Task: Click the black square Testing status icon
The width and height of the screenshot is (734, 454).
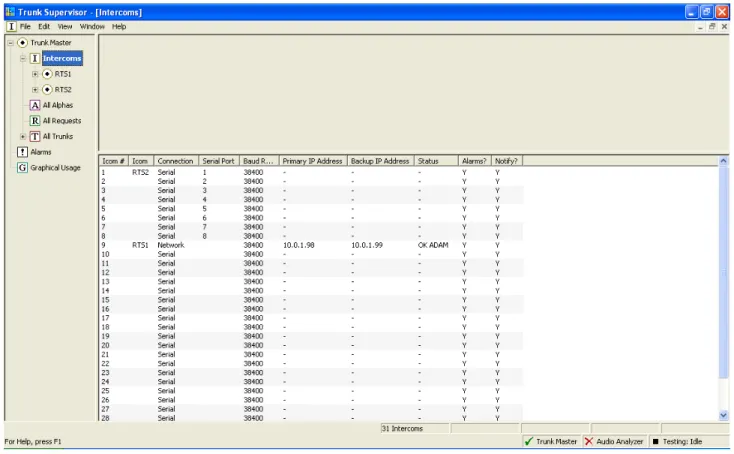Action: tap(655, 441)
